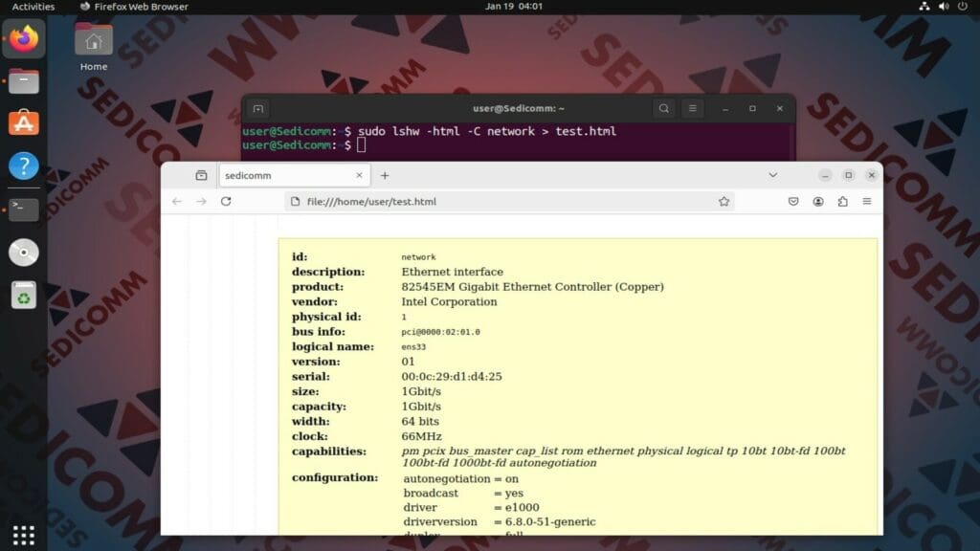The width and height of the screenshot is (980, 551).
Task: Open a new browser tab with the plus button
Action: (385, 175)
